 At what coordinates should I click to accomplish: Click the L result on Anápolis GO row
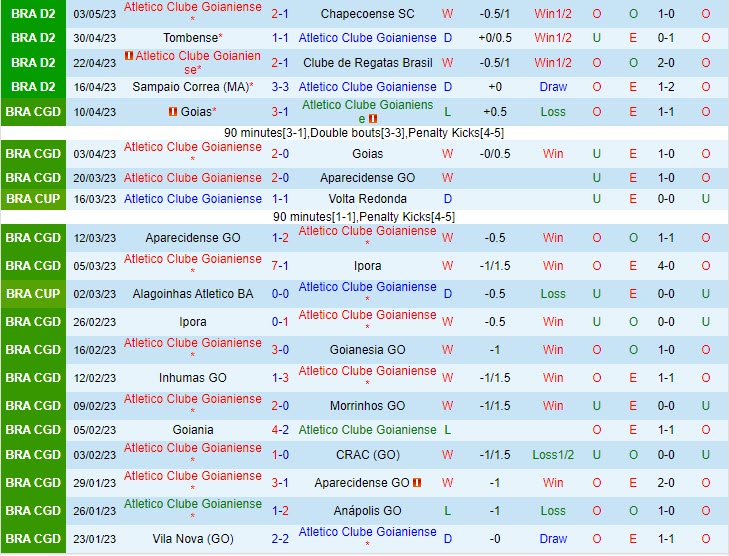(x=447, y=511)
